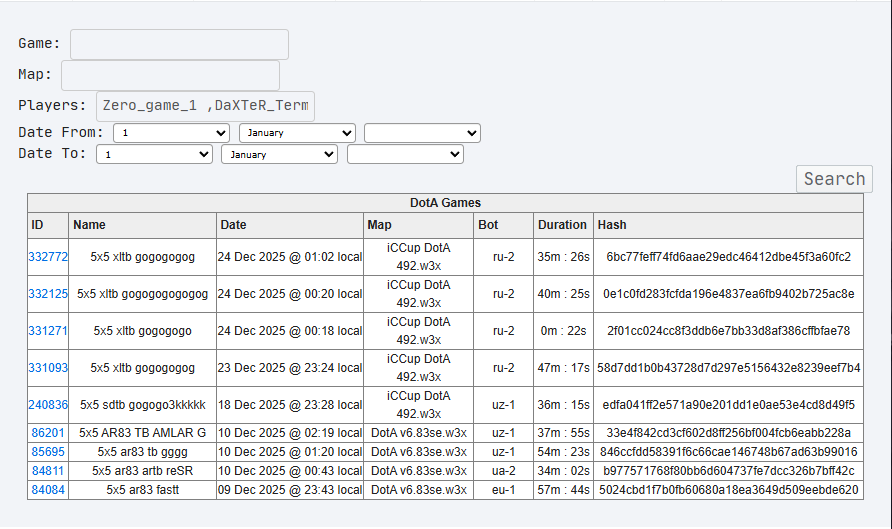Click the Map input field
Image resolution: width=892 pixels, height=529 pixels.
[x=170, y=75]
